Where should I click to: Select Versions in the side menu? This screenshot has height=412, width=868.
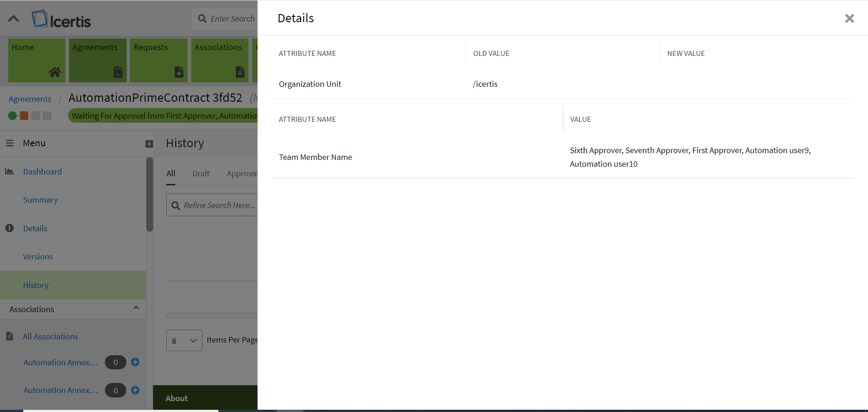[38, 257]
